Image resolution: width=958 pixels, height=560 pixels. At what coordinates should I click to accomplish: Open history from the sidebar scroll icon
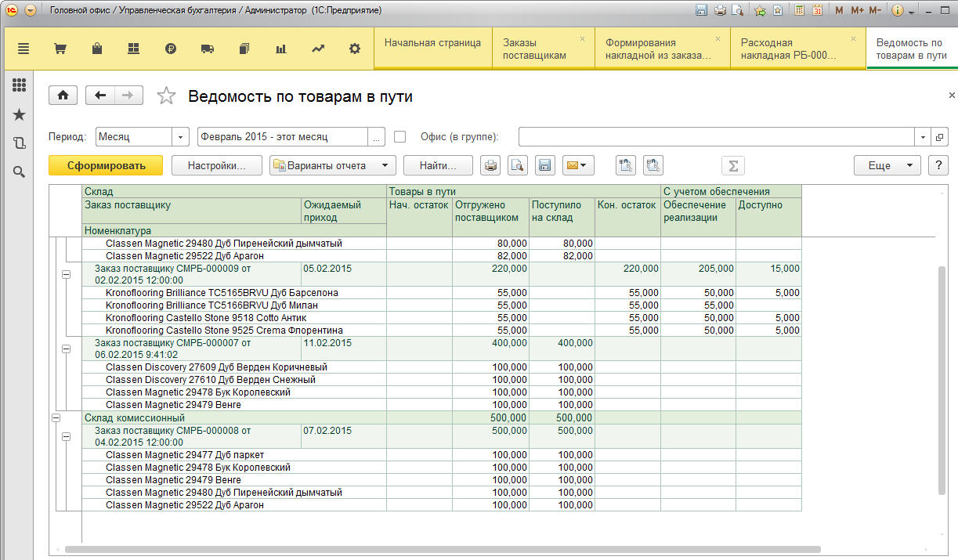click(x=19, y=143)
